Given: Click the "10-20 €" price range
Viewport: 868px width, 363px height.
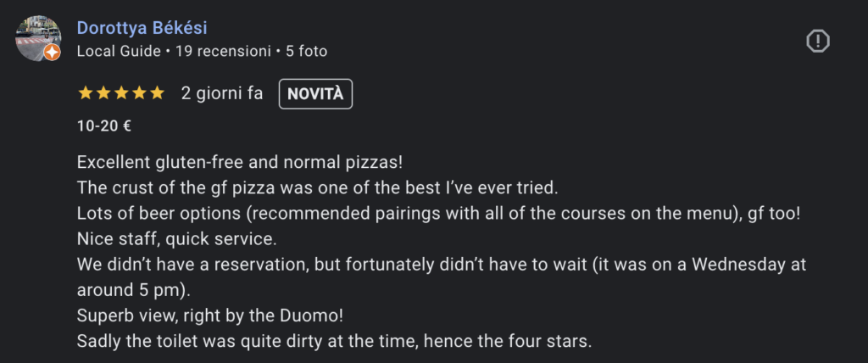Looking at the screenshot, I should point(103,126).
